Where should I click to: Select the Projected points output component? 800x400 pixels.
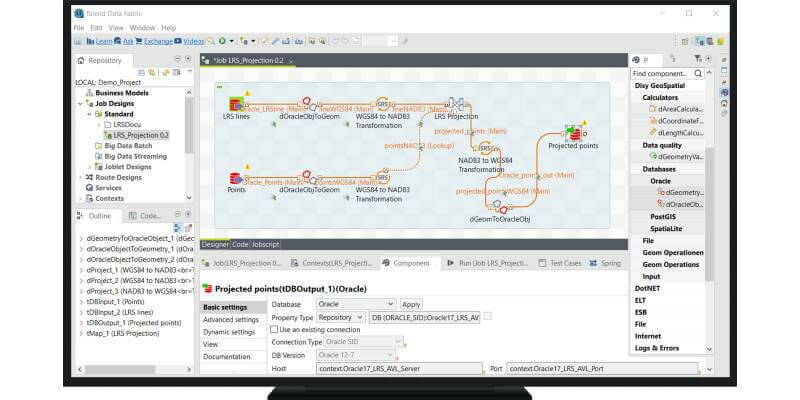573,134
